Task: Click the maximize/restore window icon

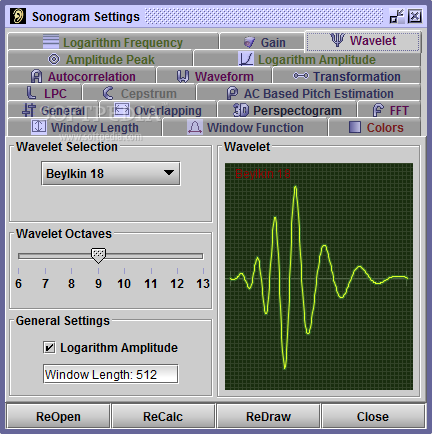Action: coord(397,16)
